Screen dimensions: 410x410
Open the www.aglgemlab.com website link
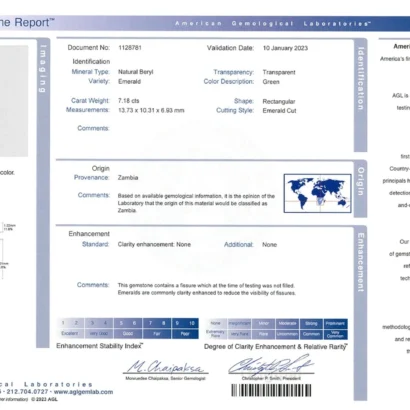(83, 392)
